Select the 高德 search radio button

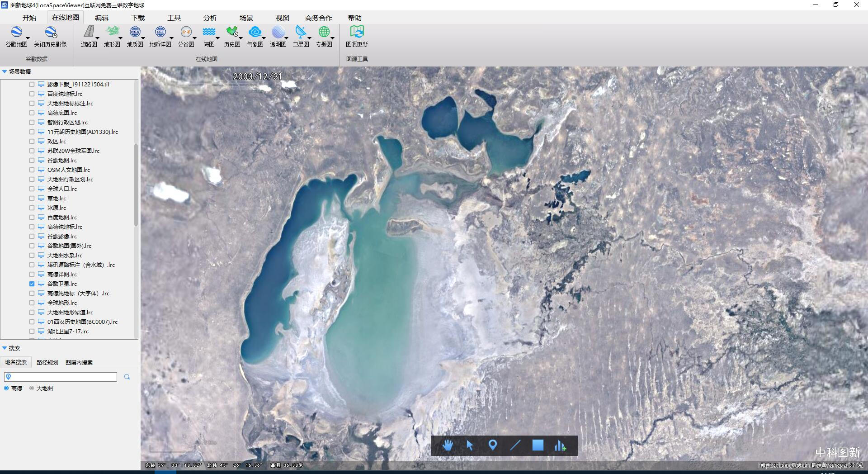[6, 388]
